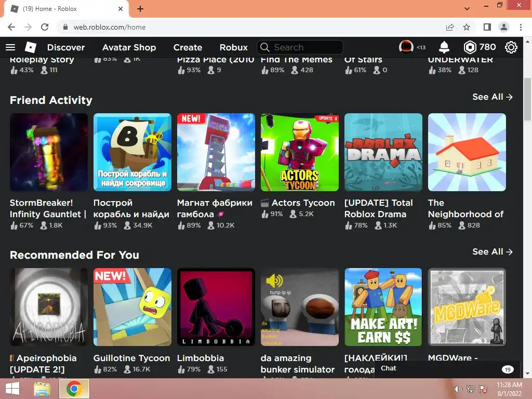
Task: Open the Robux balance icon showing 780
Action: (470, 47)
